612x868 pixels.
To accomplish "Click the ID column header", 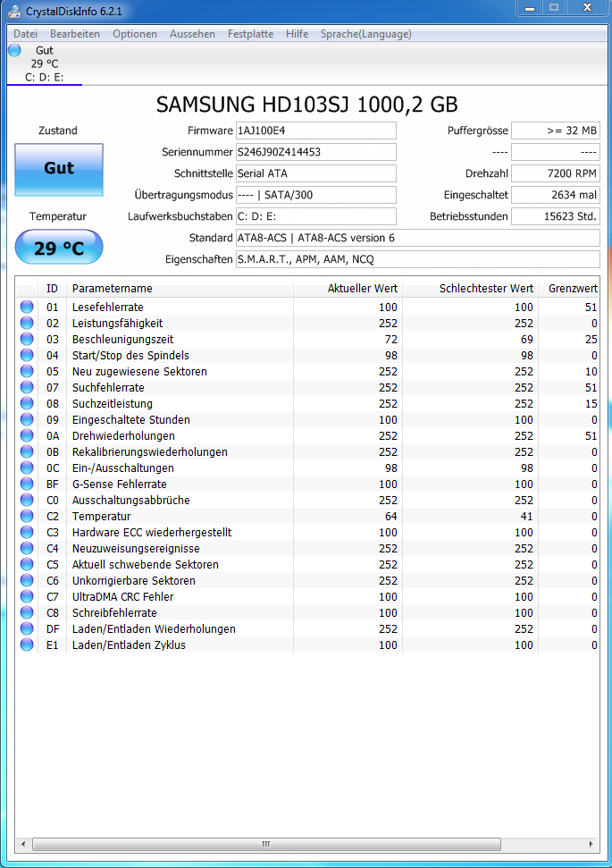I will [52, 289].
